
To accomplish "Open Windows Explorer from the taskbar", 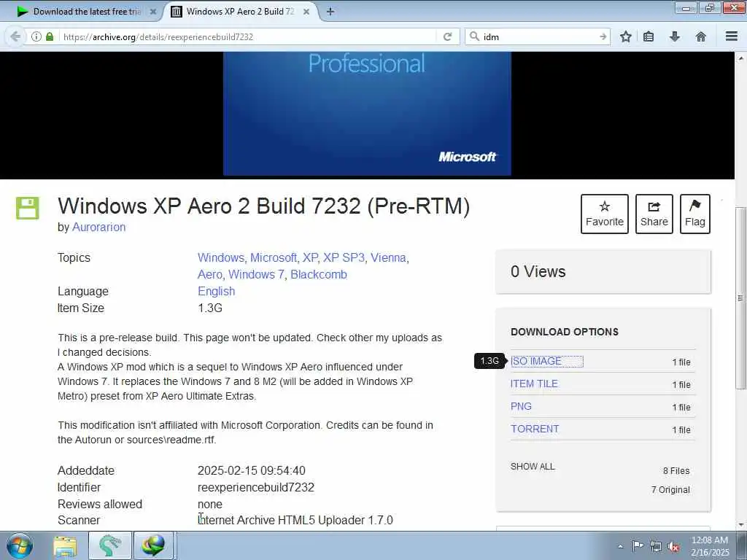I will [x=65, y=545].
